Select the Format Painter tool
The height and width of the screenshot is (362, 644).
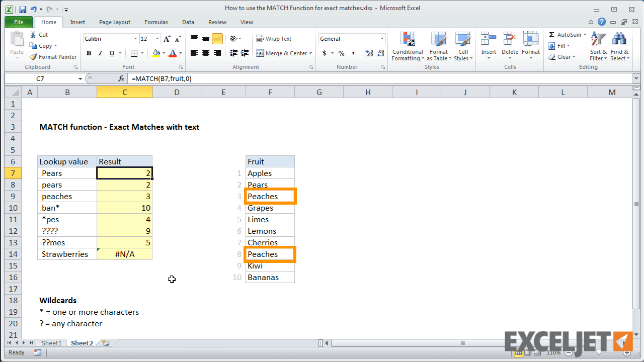(x=53, y=57)
